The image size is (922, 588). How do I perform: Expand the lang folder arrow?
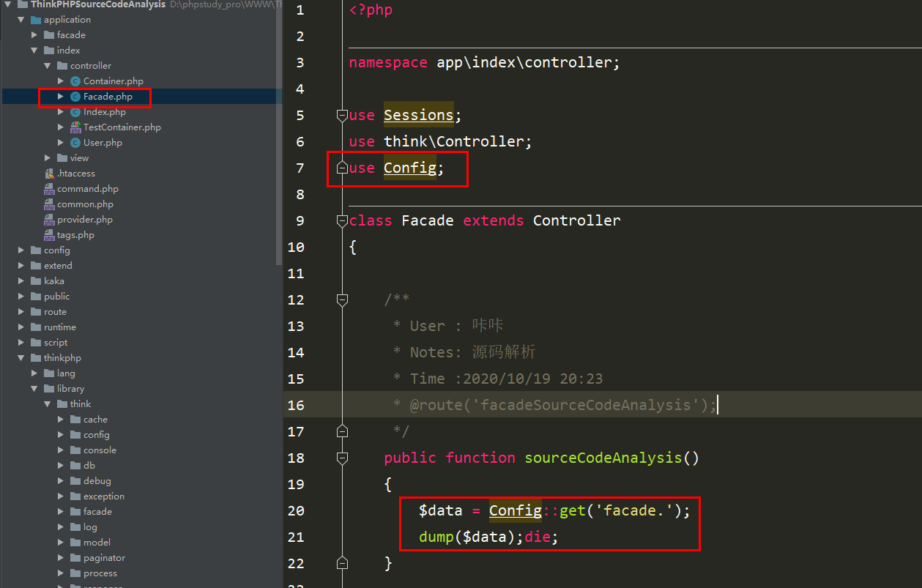tap(34, 373)
